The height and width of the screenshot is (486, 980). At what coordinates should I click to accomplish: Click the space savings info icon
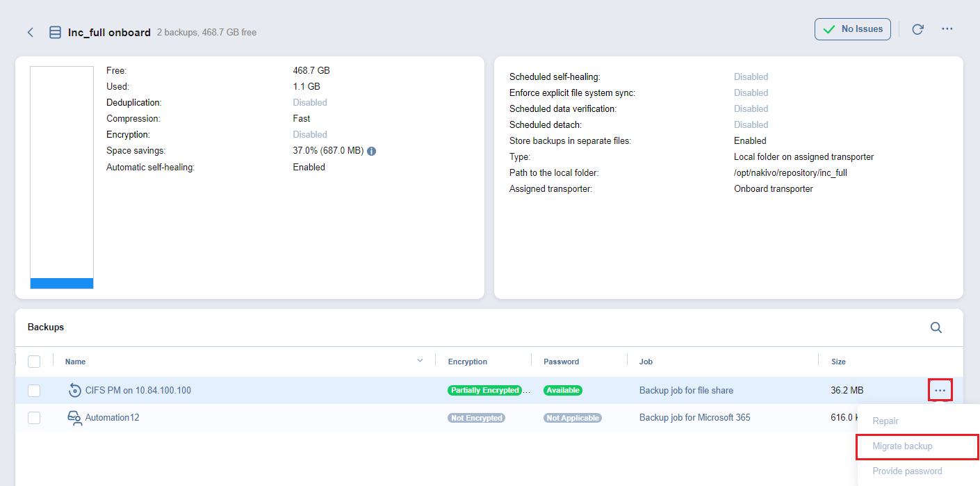pos(371,151)
